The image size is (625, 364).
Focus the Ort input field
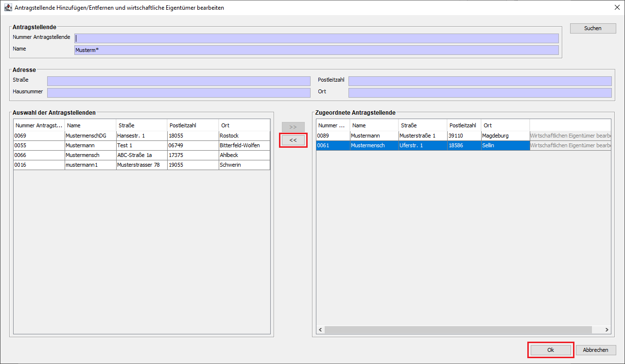click(x=480, y=93)
